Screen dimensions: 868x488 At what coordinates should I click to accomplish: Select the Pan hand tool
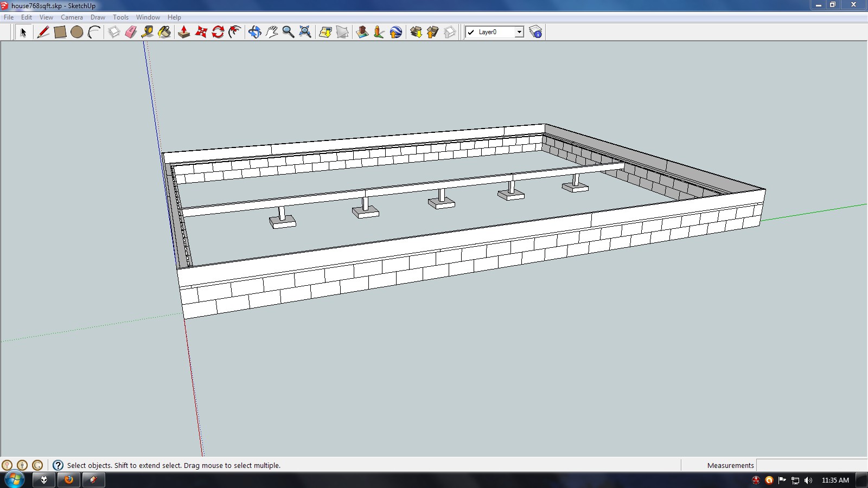[271, 32]
